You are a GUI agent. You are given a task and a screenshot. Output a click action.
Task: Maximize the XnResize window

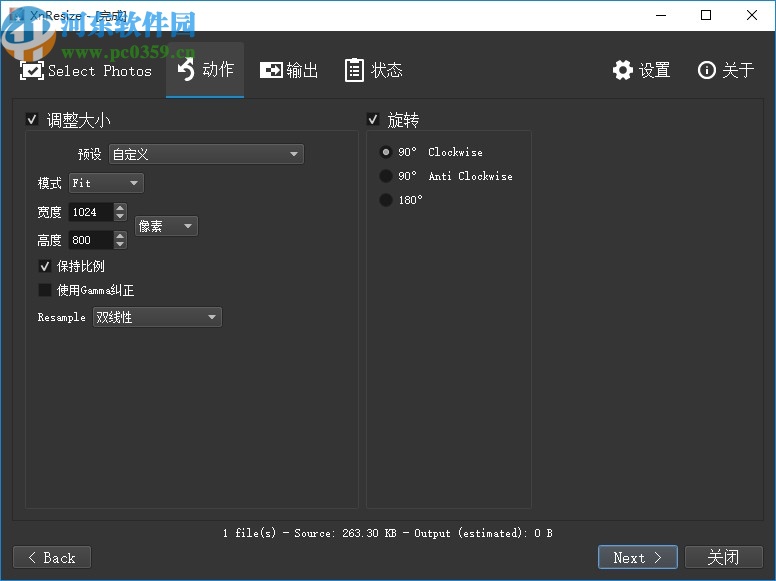point(706,15)
